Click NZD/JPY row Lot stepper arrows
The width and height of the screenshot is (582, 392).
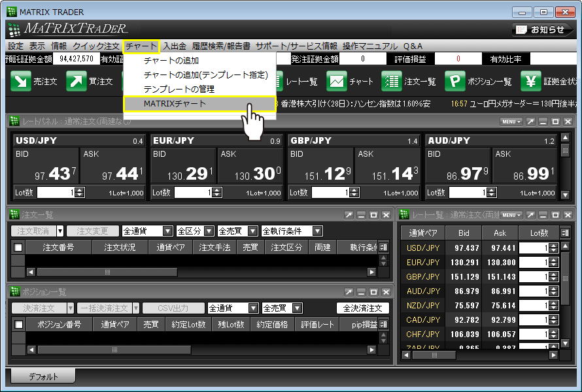point(553,306)
